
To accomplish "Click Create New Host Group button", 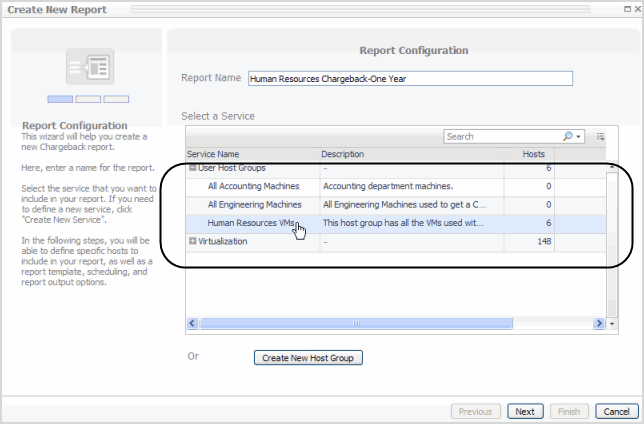I will pos(308,358).
